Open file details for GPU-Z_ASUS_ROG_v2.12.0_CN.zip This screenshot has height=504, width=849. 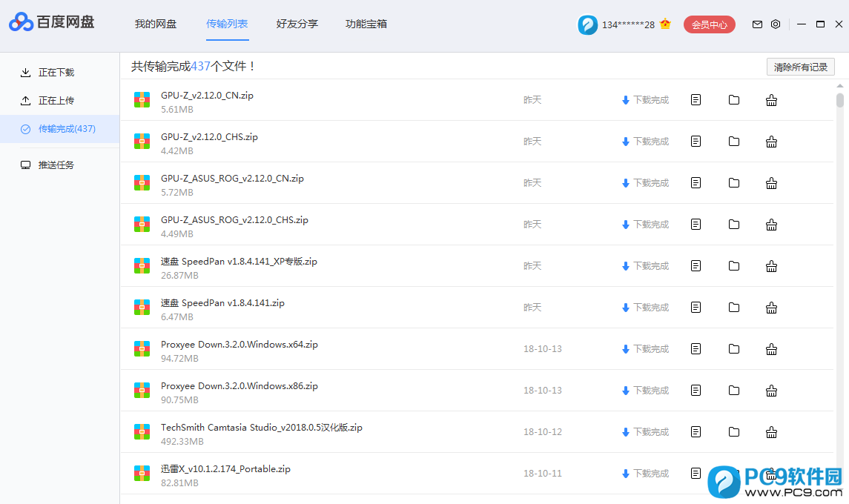pos(696,183)
